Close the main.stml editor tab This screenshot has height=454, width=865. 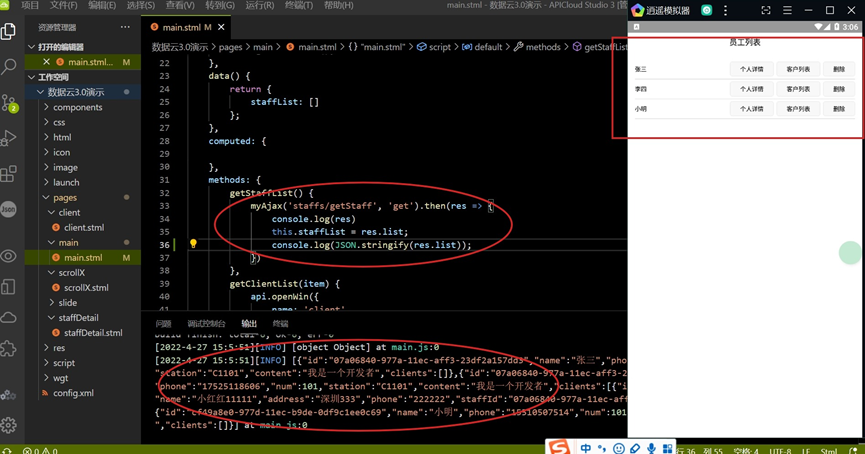pos(221,27)
